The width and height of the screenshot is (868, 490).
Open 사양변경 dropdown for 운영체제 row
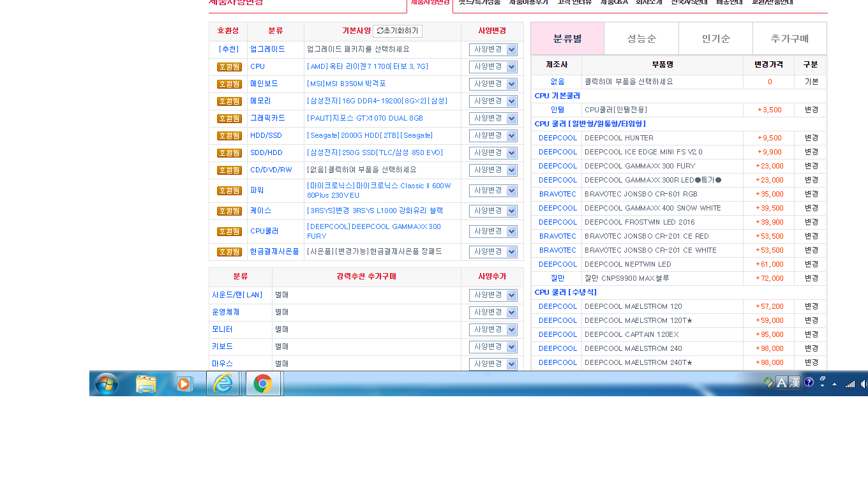pos(493,313)
